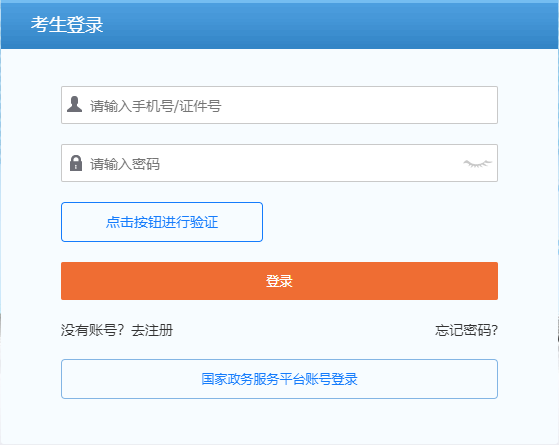Click the 考生登录 header title
Screen dimensions: 559x445
click(x=67, y=25)
